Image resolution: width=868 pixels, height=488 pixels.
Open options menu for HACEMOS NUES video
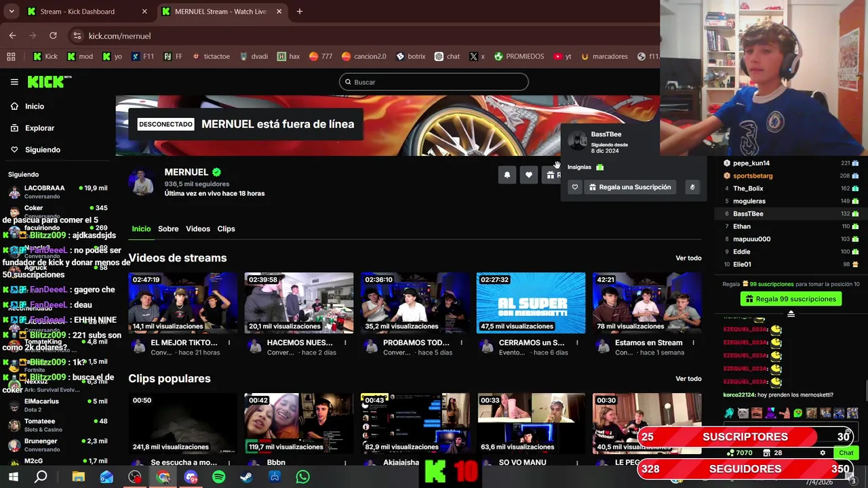(345, 343)
